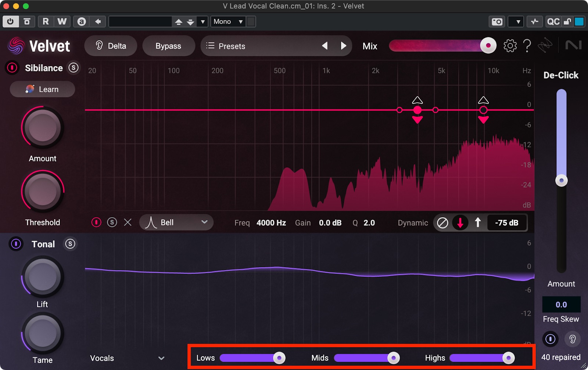Click the question mark help icon
The width and height of the screenshot is (588, 370).
point(527,46)
